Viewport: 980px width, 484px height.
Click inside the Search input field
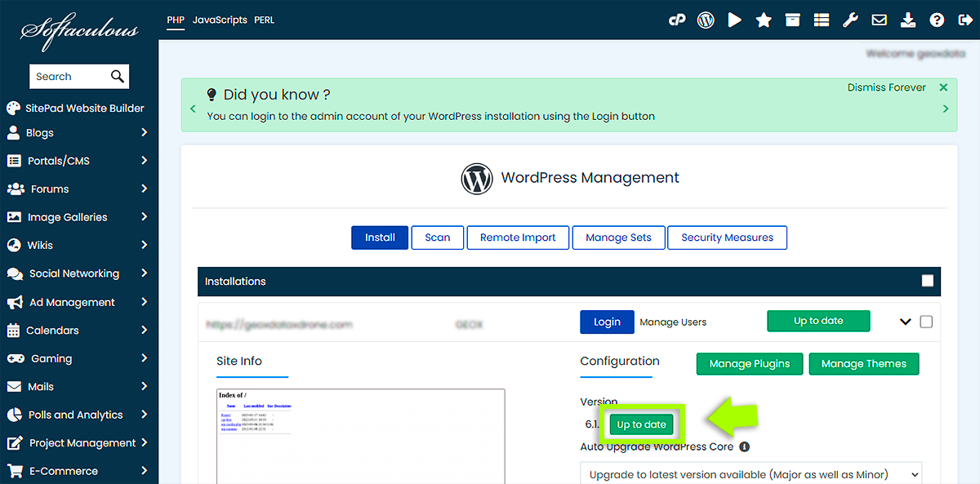click(x=69, y=77)
